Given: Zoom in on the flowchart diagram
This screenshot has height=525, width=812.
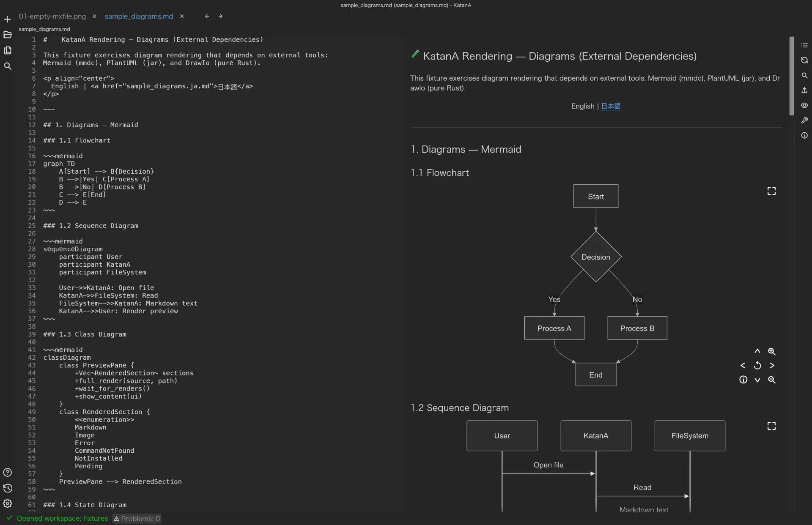Looking at the screenshot, I should tap(772, 351).
